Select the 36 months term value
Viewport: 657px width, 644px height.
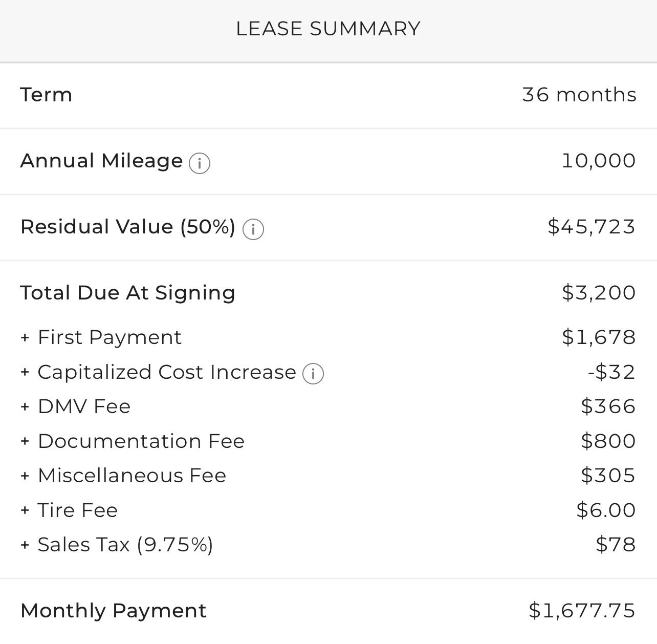579,95
